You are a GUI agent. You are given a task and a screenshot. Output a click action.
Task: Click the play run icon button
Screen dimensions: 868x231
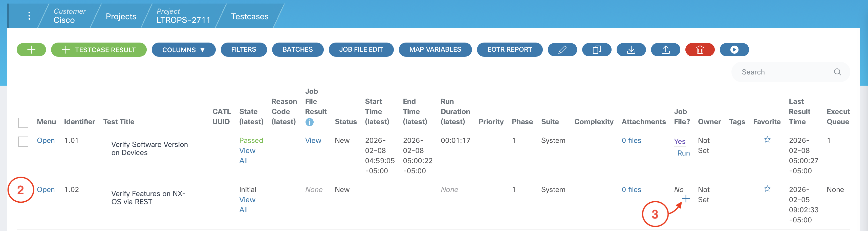tap(734, 50)
